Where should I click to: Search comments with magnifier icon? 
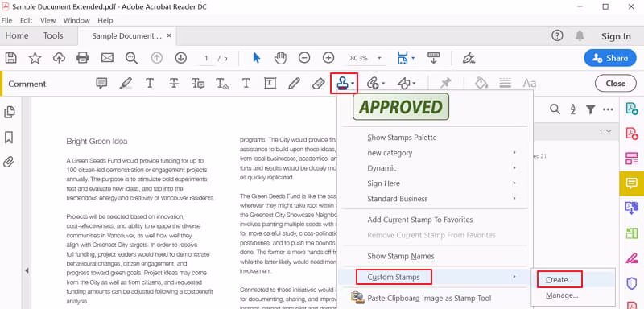555,109
